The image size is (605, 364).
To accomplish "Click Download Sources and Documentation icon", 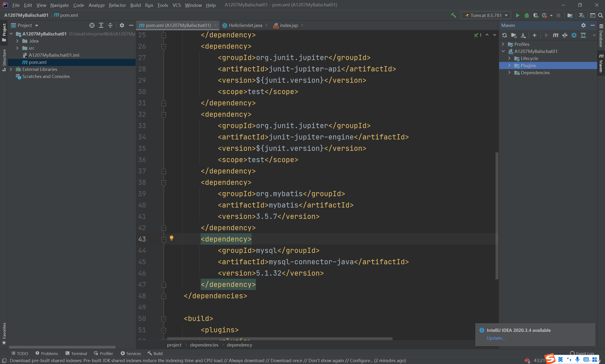I will tap(523, 35).
